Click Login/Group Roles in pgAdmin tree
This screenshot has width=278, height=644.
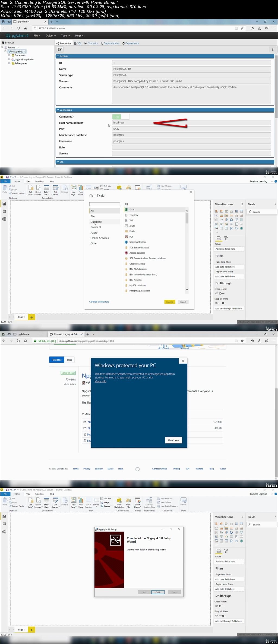pos(24,59)
